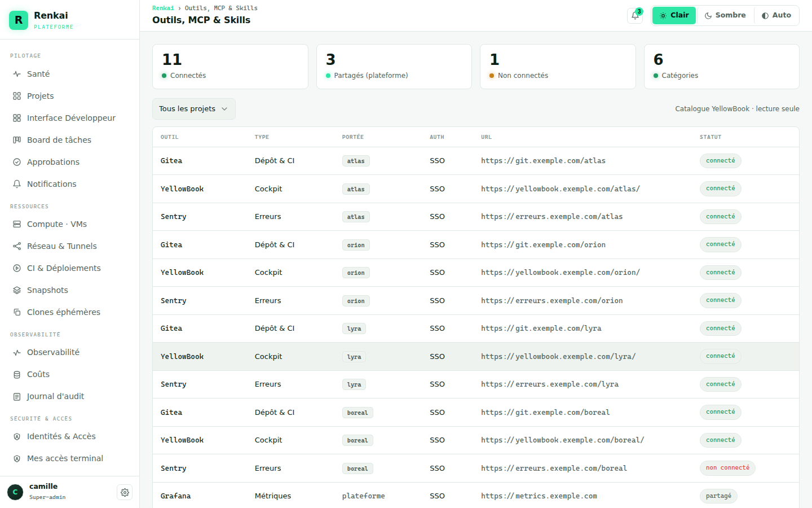
Task: Click the Catégories stat card showing 6
Action: pos(722,67)
